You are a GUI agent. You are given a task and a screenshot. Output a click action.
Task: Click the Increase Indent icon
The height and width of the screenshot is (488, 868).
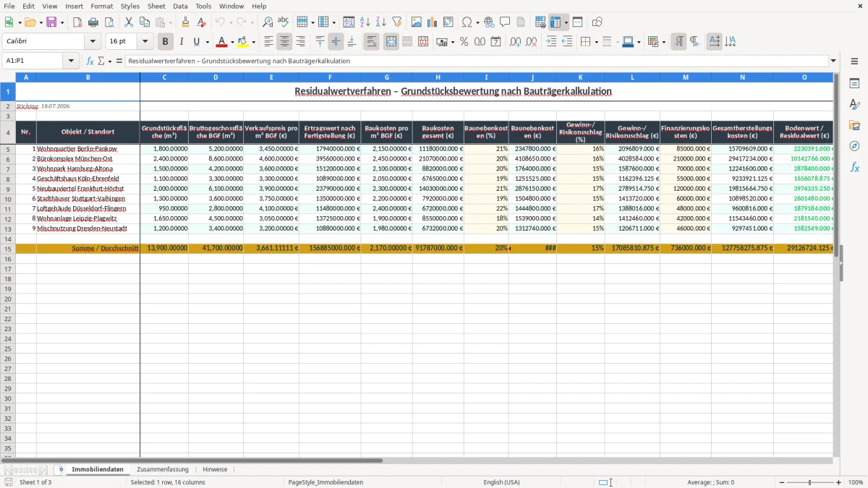tap(551, 42)
